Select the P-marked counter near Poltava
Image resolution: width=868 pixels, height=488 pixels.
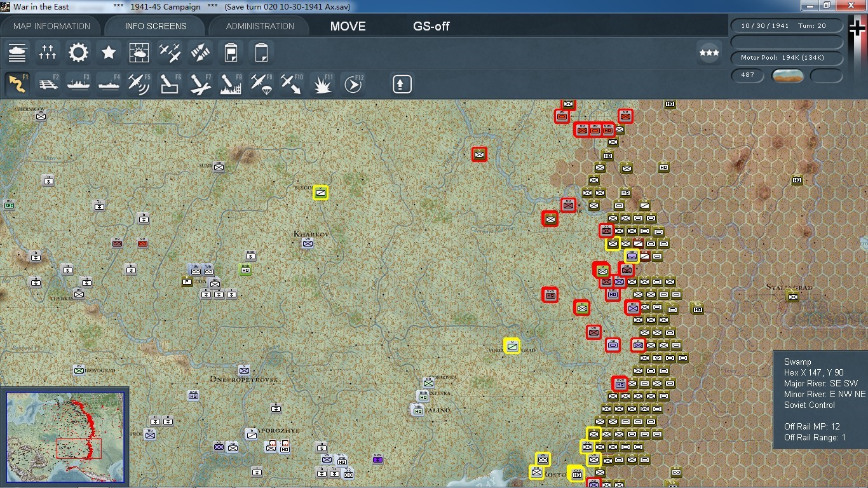click(187, 281)
